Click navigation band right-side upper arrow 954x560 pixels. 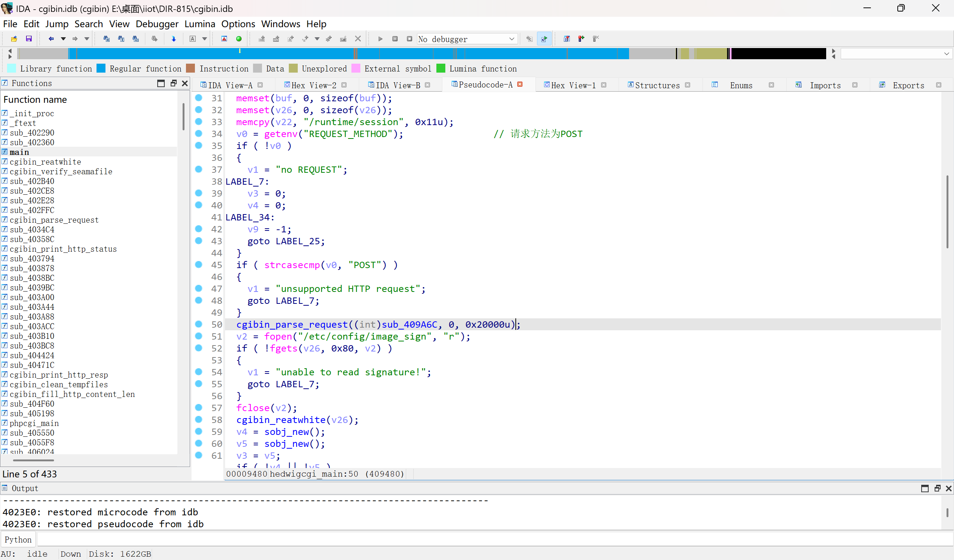833,51
